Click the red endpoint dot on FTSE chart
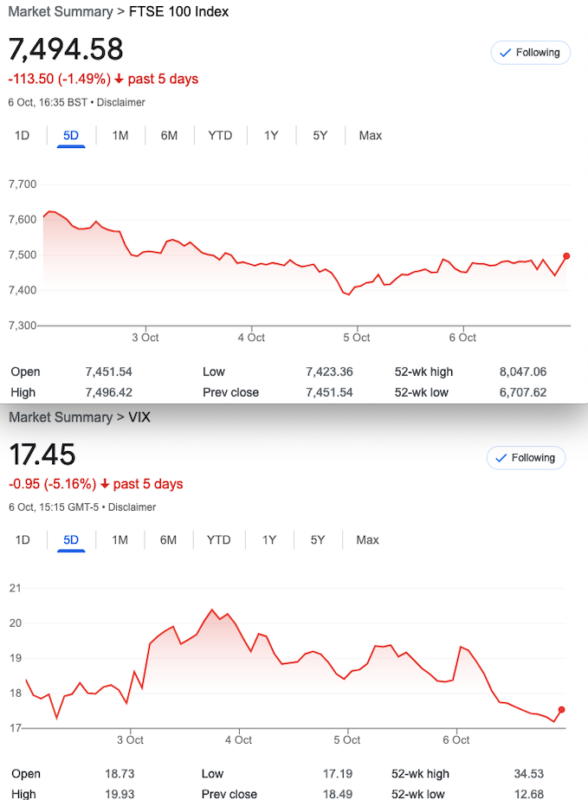 coord(566,256)
